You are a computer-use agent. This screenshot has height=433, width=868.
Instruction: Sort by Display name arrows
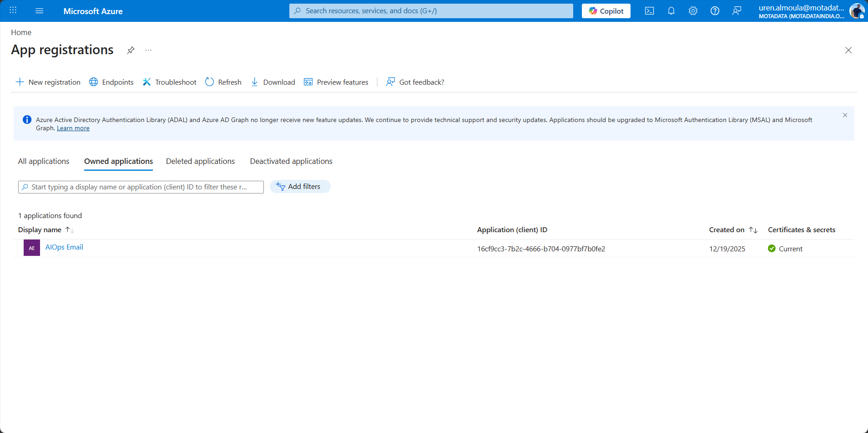[70, 230]
